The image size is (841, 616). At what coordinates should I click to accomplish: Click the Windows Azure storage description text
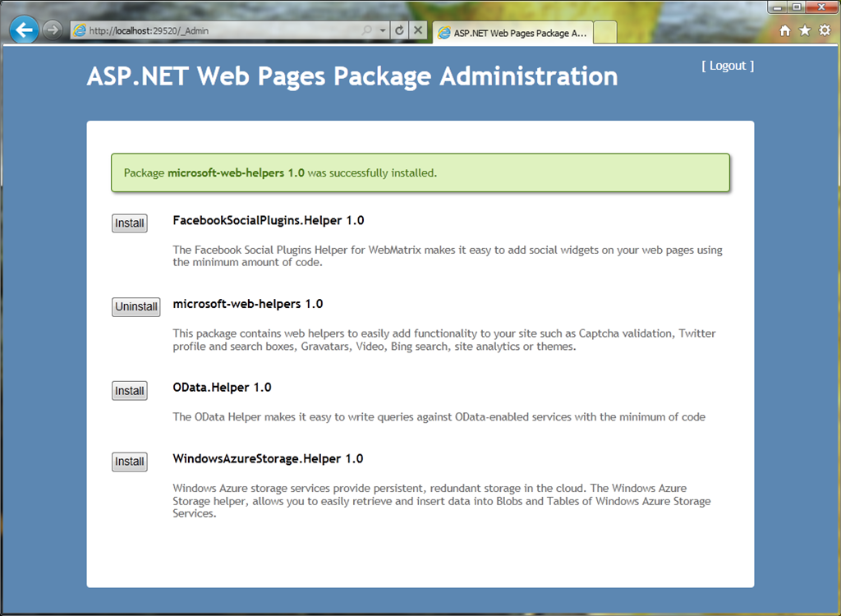(441, 501)
